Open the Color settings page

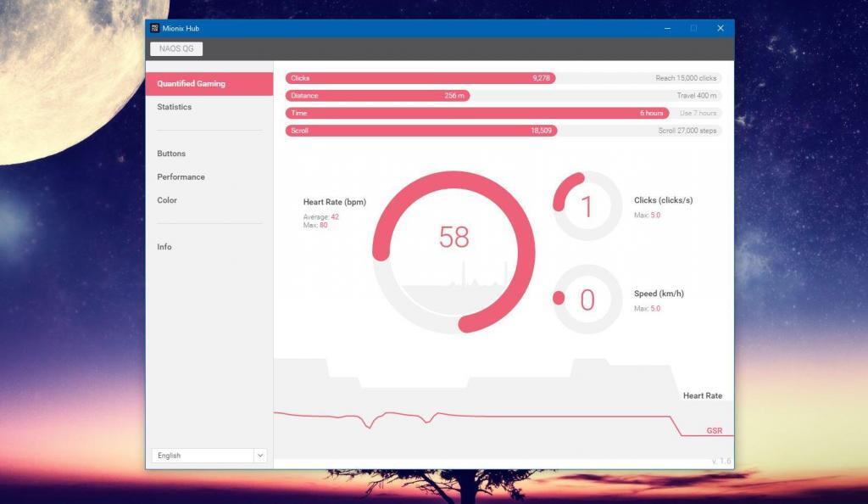click(167, 200)
